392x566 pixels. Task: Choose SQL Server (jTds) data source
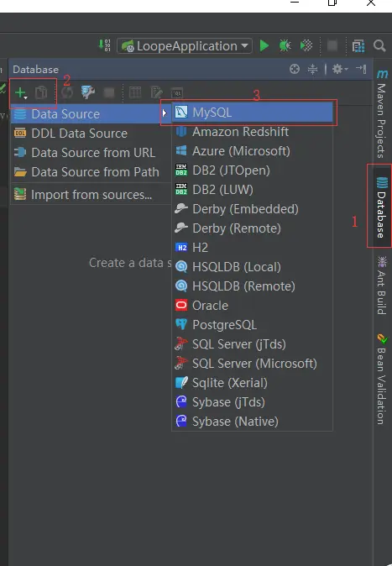[x=253, y=344]
